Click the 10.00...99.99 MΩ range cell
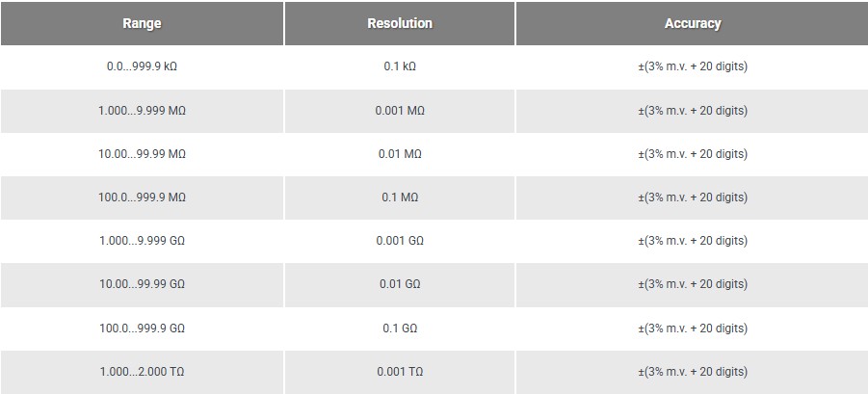The width and height of the screenshot is (868, 394). (x=142, y=154)
